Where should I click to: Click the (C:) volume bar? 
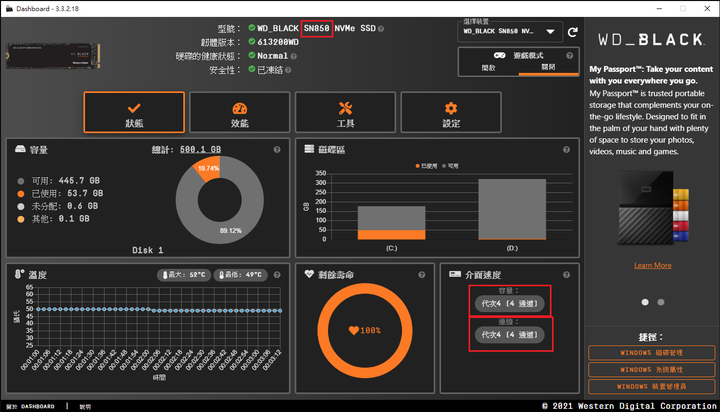coord(392,223)
